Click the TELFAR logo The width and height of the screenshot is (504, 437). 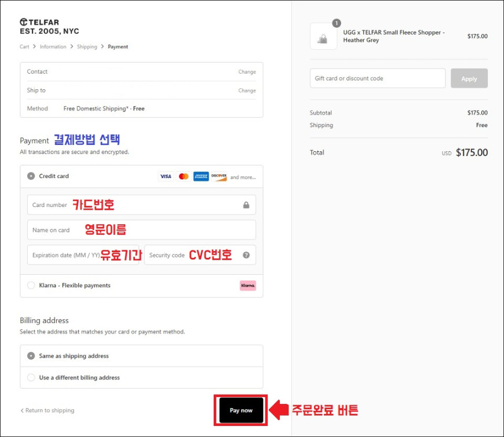point(49,27)
